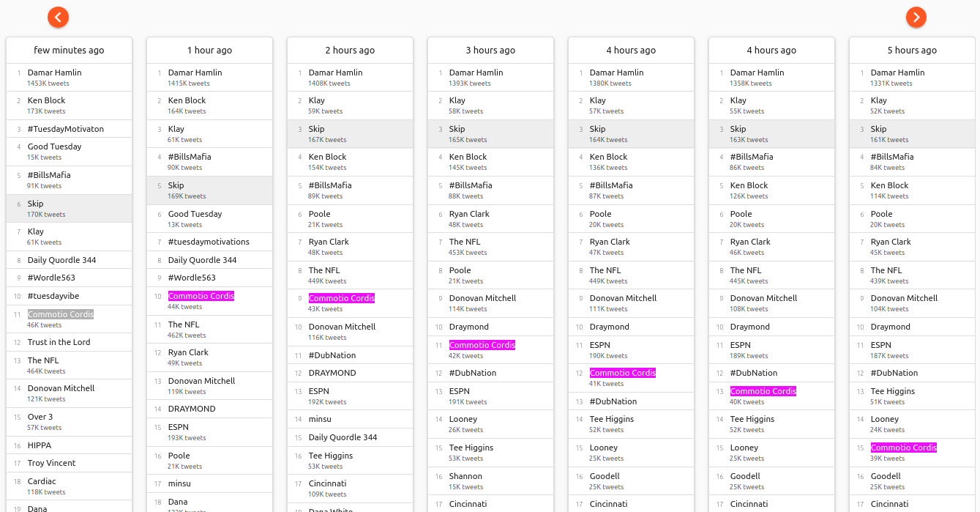Click the '1 hour ago' column header
Image resolution: width=980 pixels, height=512 pixels.
(x=210, y=51)
